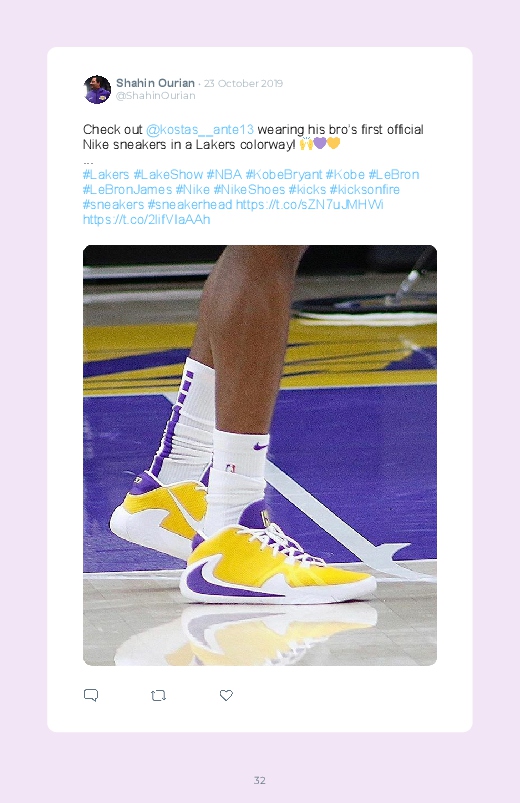The image size is (520, 803).
Task: Open the #LakeShow hashtag
Action: point(168,175)
